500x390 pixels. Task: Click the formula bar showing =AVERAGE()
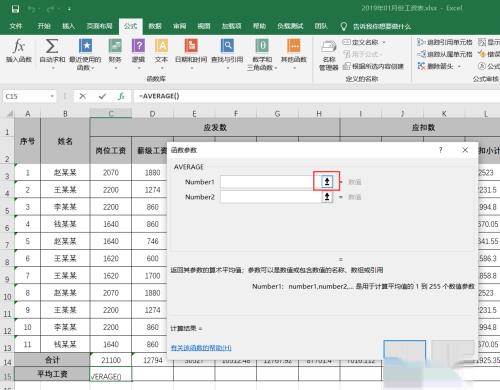tap(317, 96)
